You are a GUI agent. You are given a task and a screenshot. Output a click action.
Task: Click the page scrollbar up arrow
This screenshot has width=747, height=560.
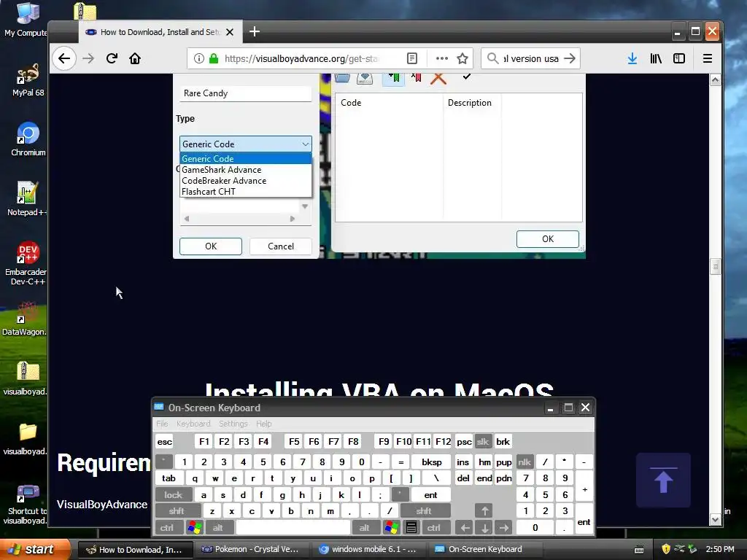point(715,80)
